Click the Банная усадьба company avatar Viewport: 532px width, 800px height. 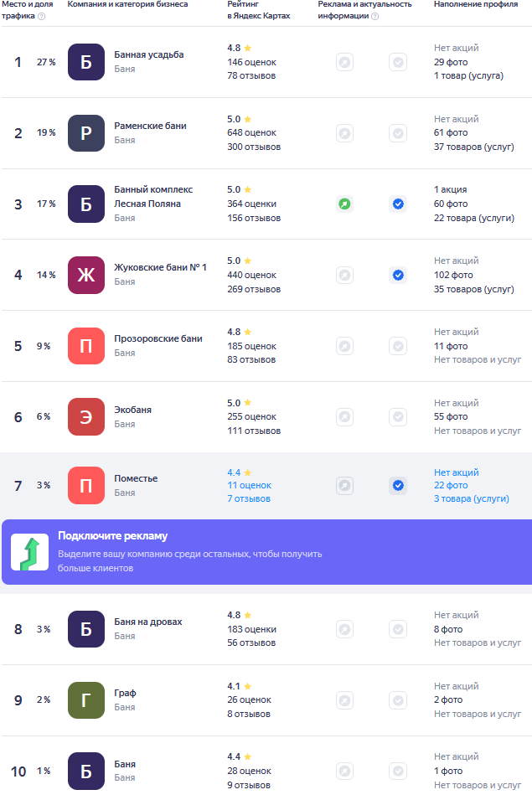(86, 62)
